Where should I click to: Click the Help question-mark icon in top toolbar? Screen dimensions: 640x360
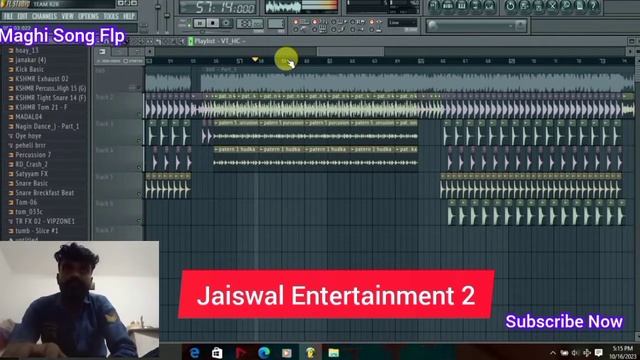pos(593,6)
